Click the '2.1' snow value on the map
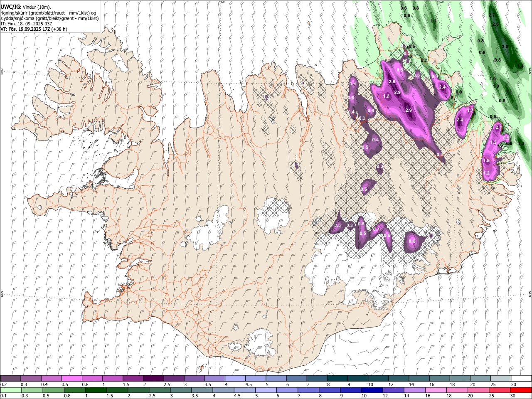Image resolution: width=532 pixels, height=399 pixels. point(499,128)
